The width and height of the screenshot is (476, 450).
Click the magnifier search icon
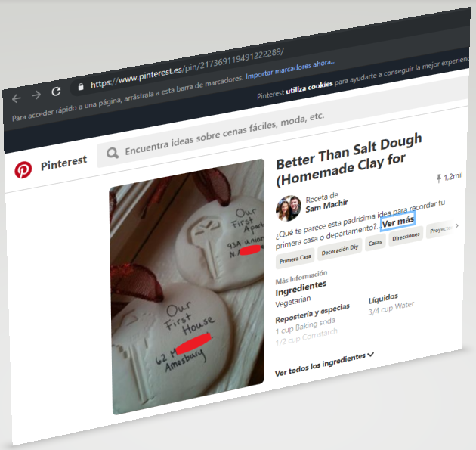tap(113, 153)
